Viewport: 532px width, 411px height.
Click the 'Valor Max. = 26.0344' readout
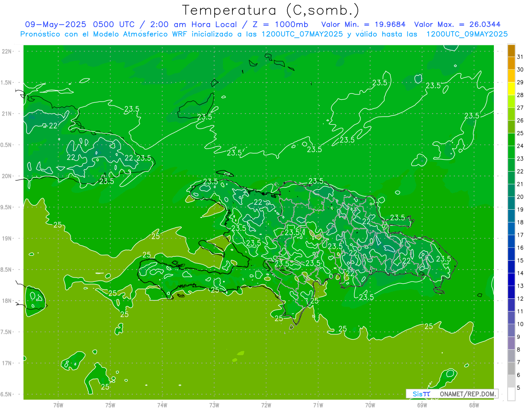click(458, 24)
